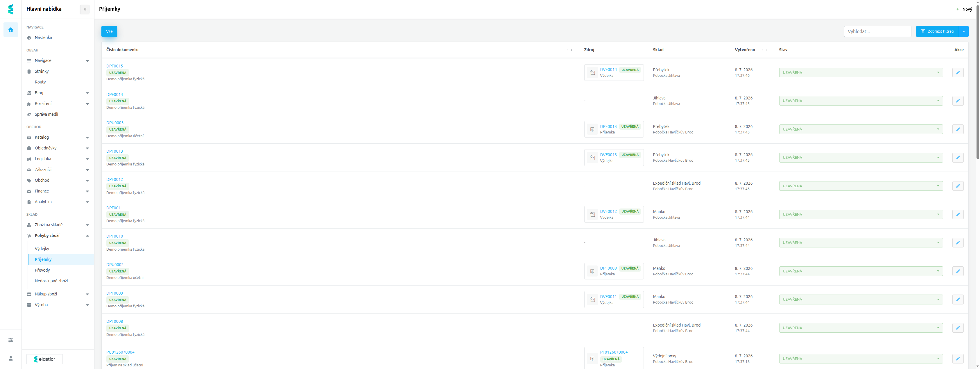Edit document DPF0008 with pencil icon
980x369 pixels.
pos(958,328)
